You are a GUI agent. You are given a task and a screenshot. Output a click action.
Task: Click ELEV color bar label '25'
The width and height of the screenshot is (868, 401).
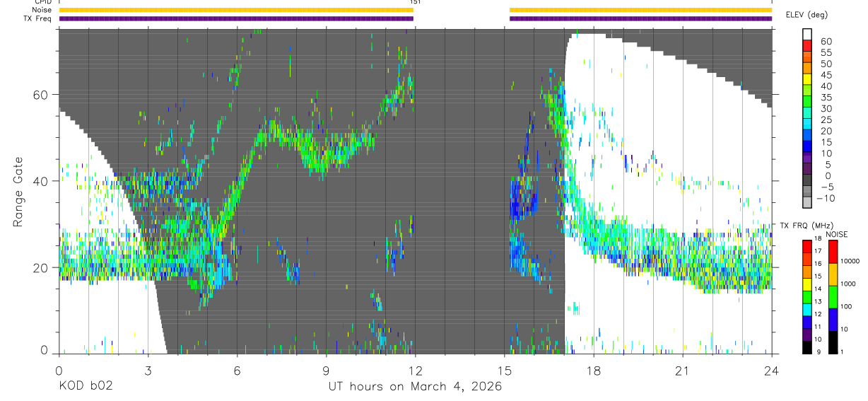[x=826, y=120]
